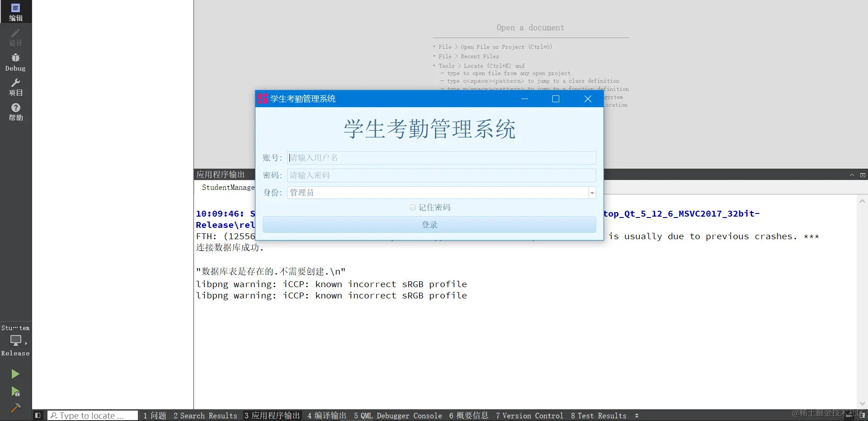
Task: Select the StudentManage output tab
Action: pyautogui.click(x=228, y=187)
